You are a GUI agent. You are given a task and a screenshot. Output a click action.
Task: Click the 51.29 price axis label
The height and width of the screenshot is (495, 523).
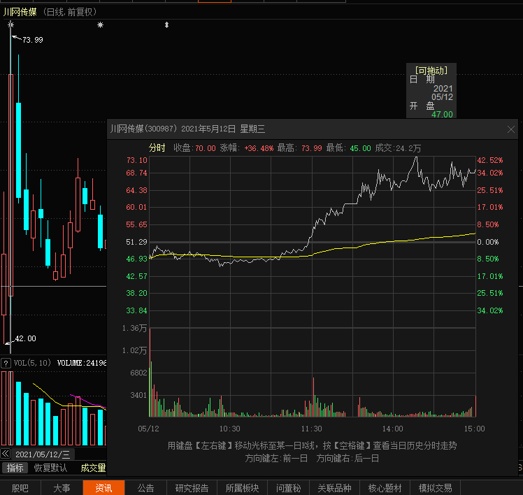[x=136, y=242]
